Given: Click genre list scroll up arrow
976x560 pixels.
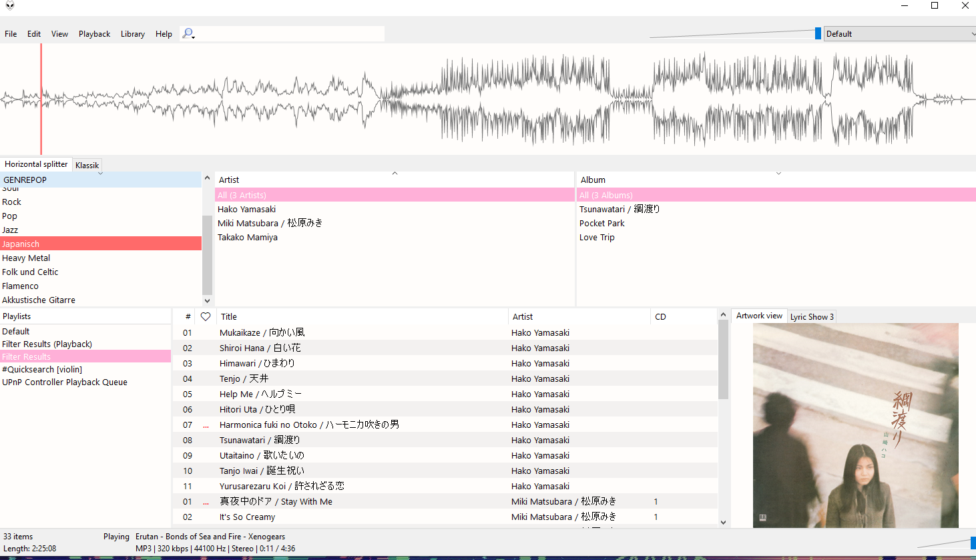Looking at the screenshot, I should click(207, 178).
